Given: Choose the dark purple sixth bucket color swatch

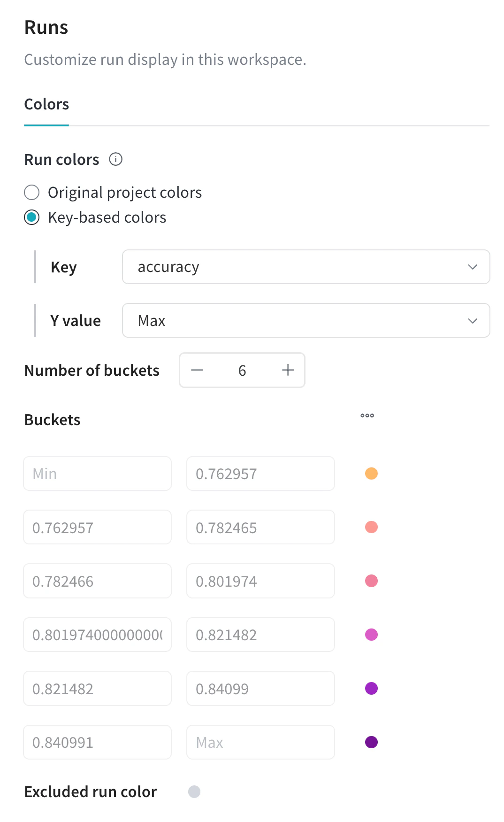Looking at the screenshot, I should click(x=371, y=742).
